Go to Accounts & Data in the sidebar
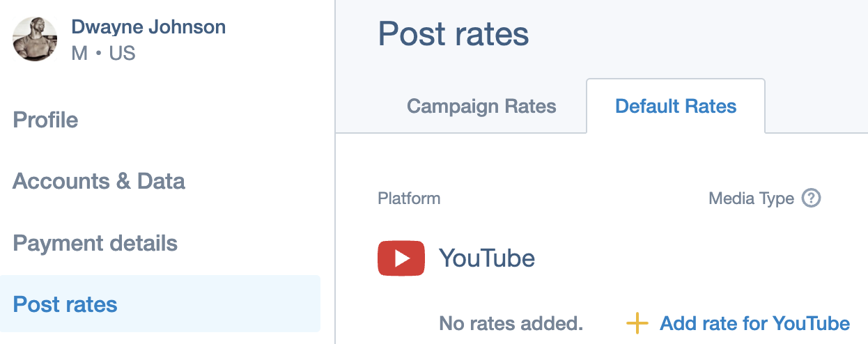Image resolution: width=868 pixels, height=344 pixels. pyautogui.click(x=99, y=181)
